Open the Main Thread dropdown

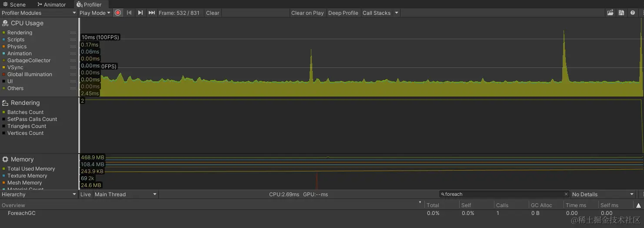[x=125, y=194]
